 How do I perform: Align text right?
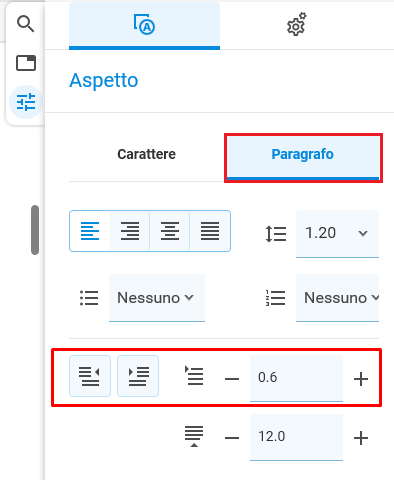130,231
